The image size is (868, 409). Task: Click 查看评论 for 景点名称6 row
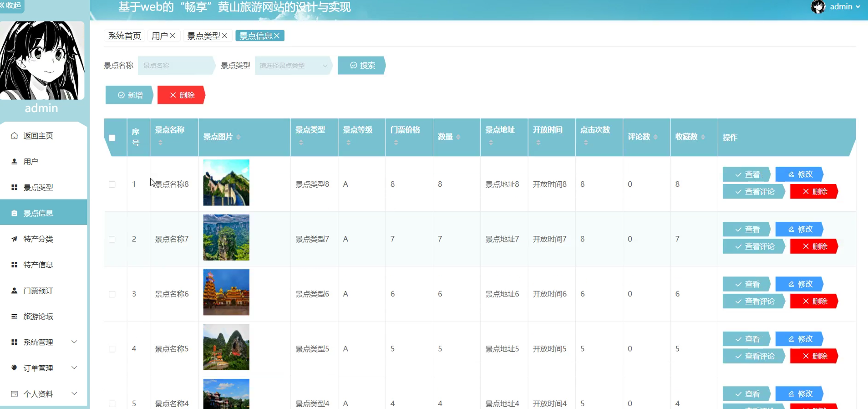point(754,302)
